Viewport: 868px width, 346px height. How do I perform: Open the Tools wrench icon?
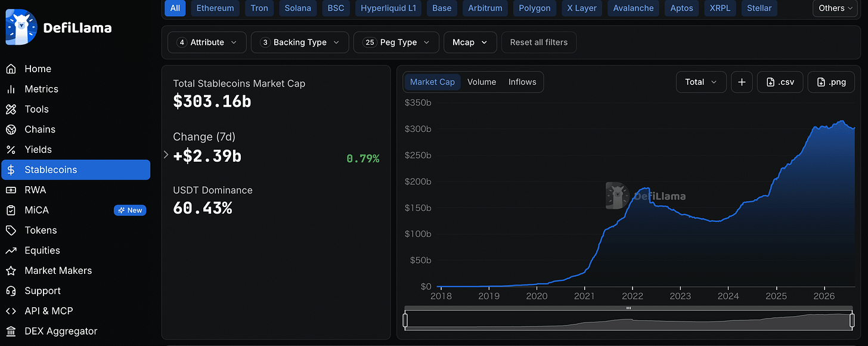(11, 110)
